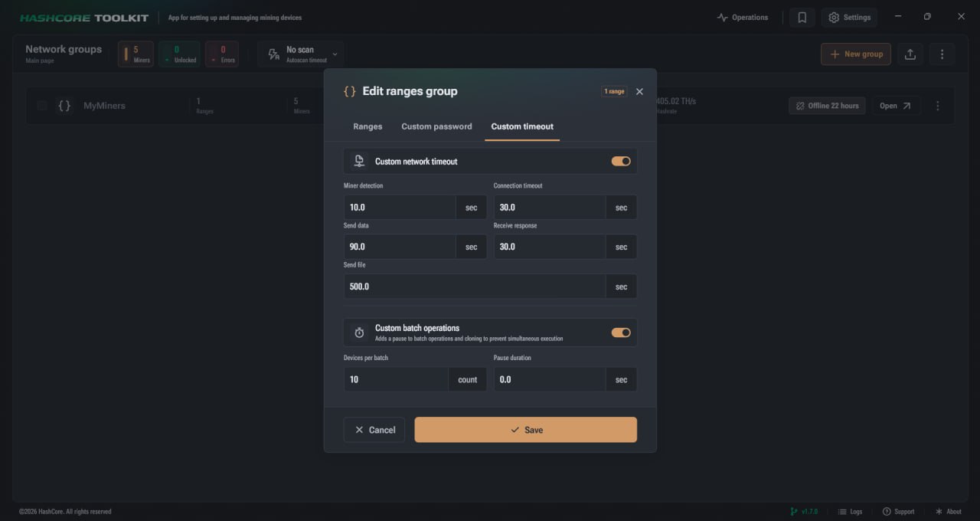Click the bookmark icon in top bar
980x521 pixels.
[x=802, y=18]
